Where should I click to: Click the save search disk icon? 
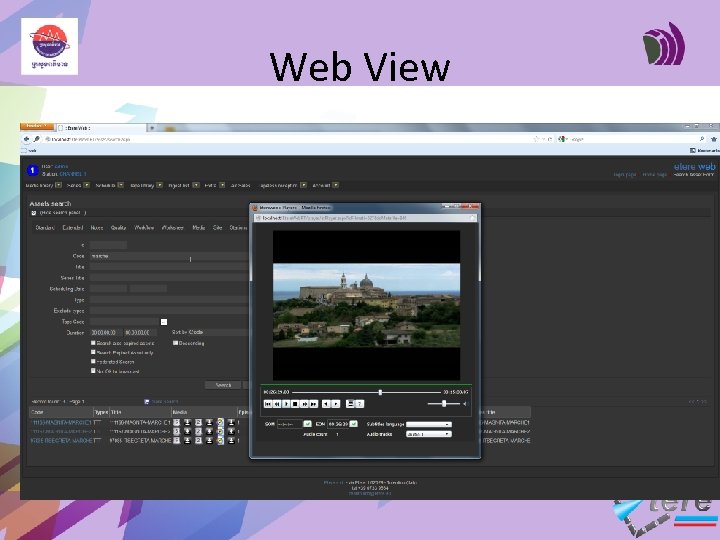point(146,402)
